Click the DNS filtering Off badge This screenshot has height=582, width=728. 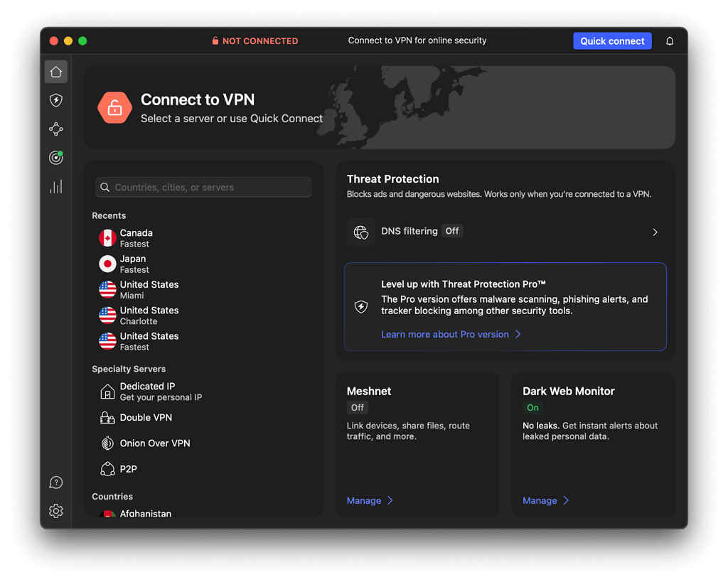click(451, 231)
